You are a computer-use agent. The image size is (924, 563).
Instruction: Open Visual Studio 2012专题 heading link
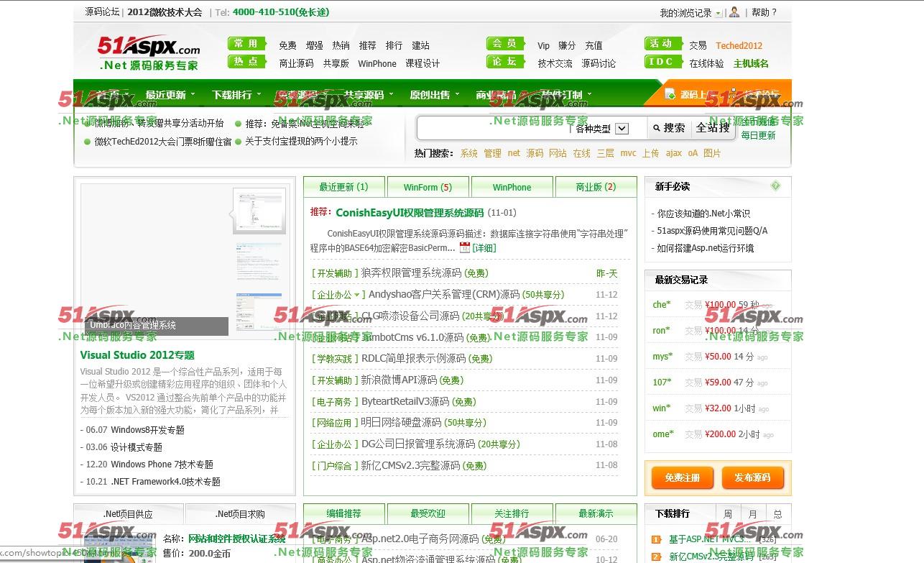[x=137, y=354]
